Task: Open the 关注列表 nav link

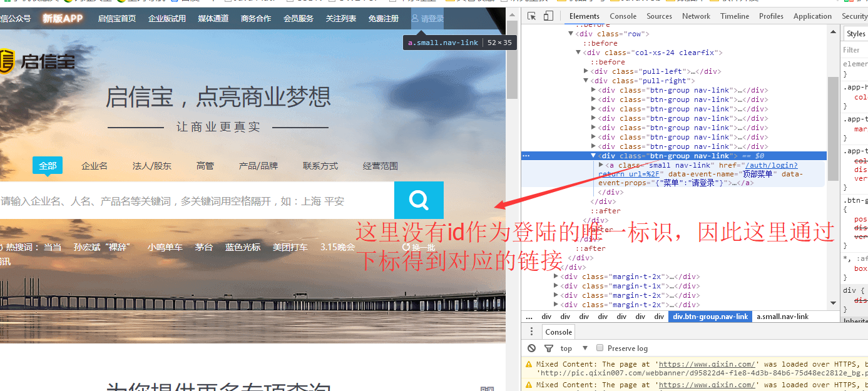Action: click(341, 19)
